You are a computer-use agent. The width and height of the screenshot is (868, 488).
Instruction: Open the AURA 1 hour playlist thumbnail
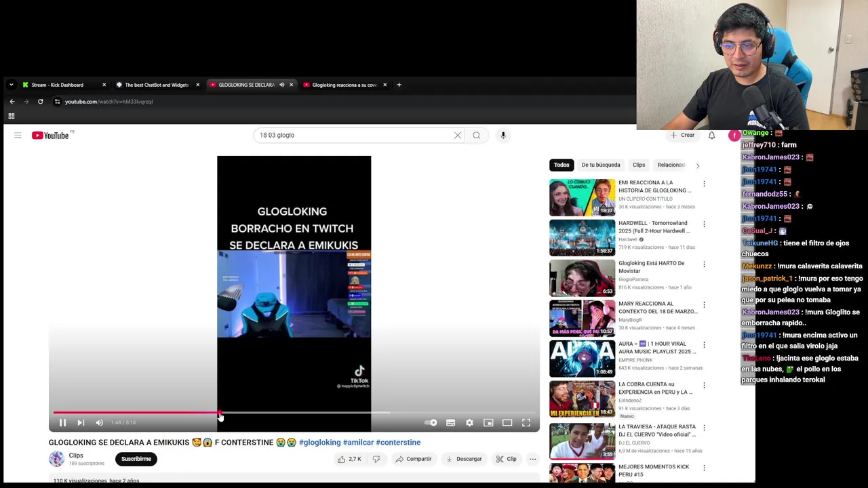[x=582, y=359]
